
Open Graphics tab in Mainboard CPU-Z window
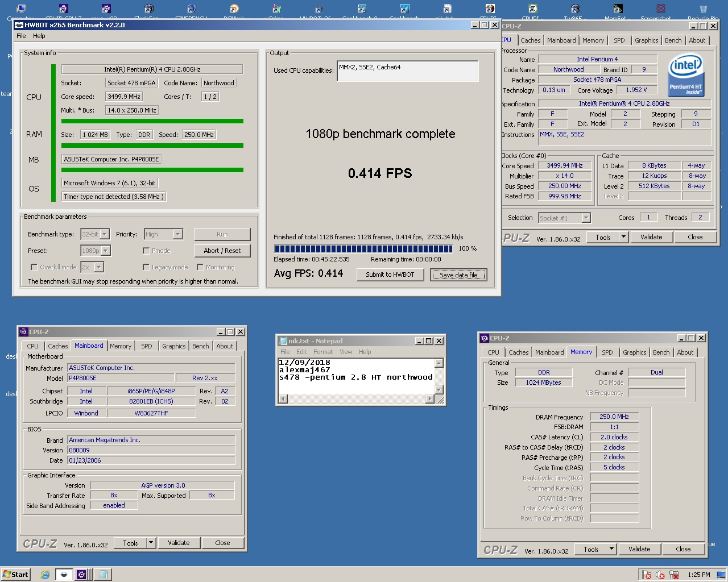174,346
